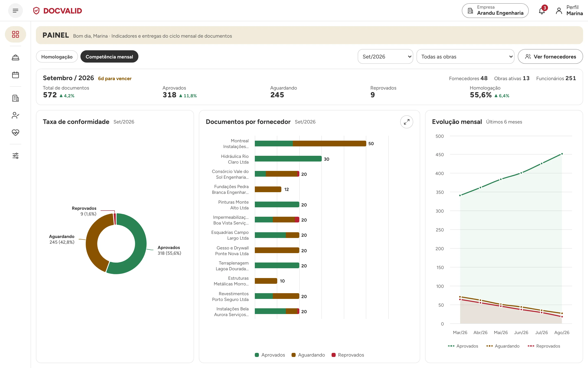Toggle Reprovados series in Evolução mensal legend
The width and height of the screenshot is (588, 368).
pyautogui.click(x=544, y=346)
